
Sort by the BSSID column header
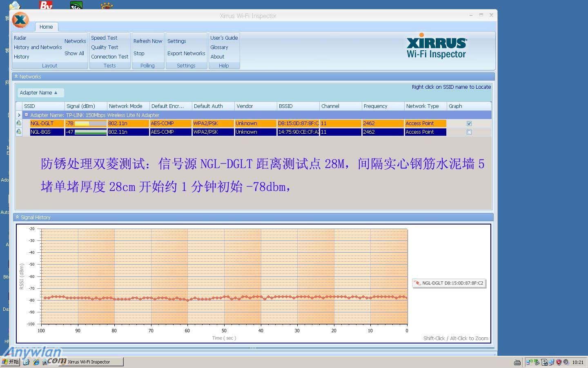(x=298, y=106)
